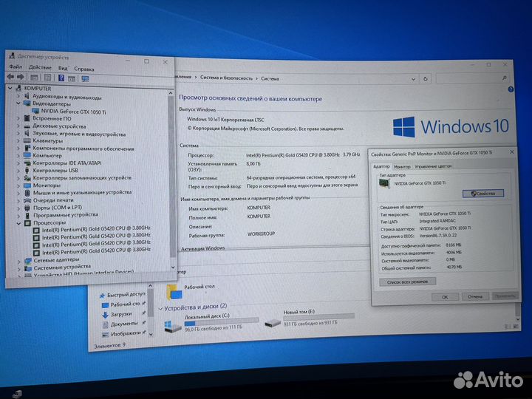The width and height of the screenshot is (532, 399).
Task: Click the Мыши и иные указывающие устройства icon
Action: pos(27,192)
